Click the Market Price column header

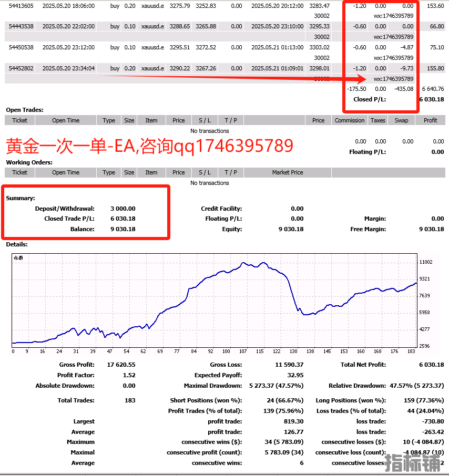[288, 172]
